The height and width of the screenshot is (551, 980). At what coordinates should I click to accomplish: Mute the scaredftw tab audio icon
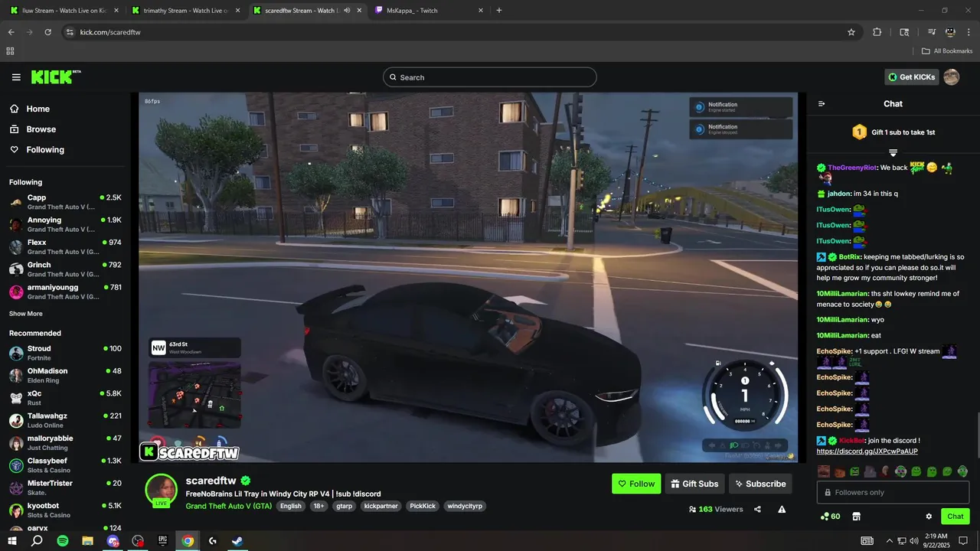[x=347, y=11]
